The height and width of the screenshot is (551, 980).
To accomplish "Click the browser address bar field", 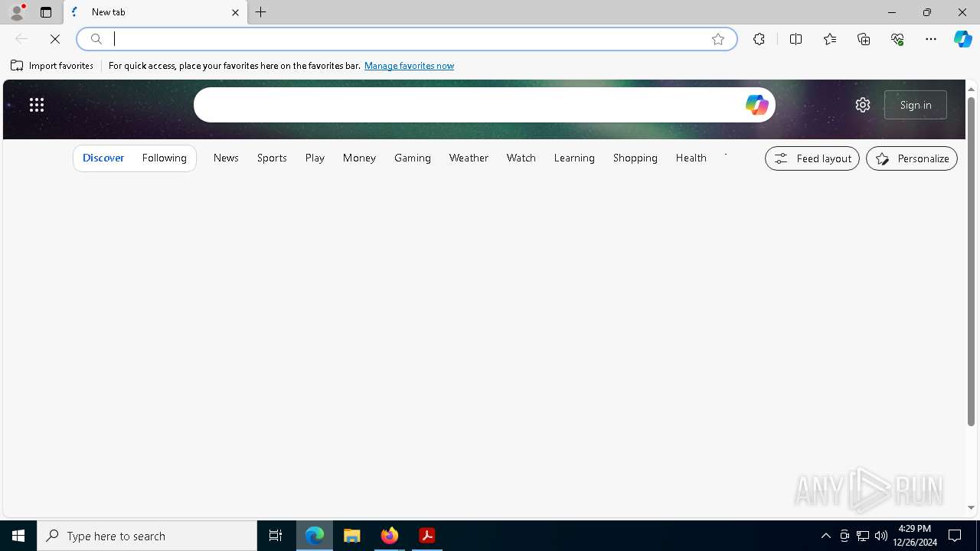I will click(x=406, y=39).
